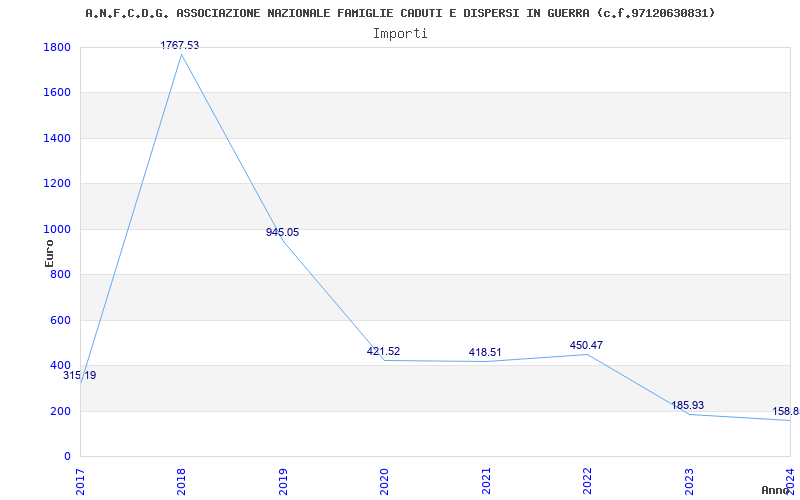Click the 1800 y-axis tick label
This screenshot has height=500, width=800.
click(x=57, y=48)
